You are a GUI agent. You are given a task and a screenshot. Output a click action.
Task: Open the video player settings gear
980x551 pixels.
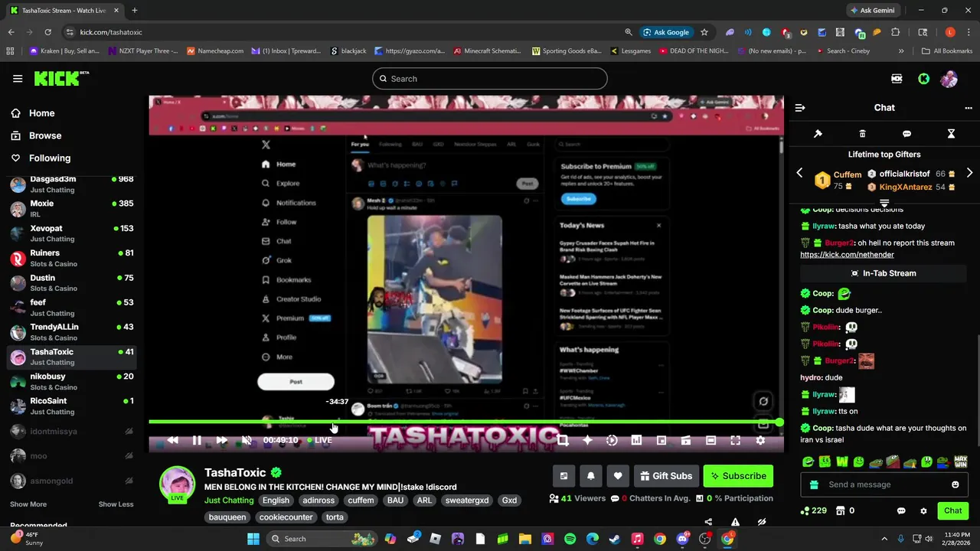coord(760,440)
